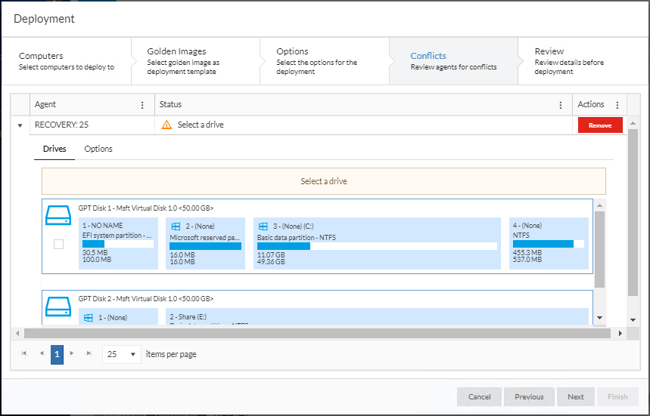Check the GPT Disk 1 selection checkbox
650x416 pixels.
tap(58, 244)
